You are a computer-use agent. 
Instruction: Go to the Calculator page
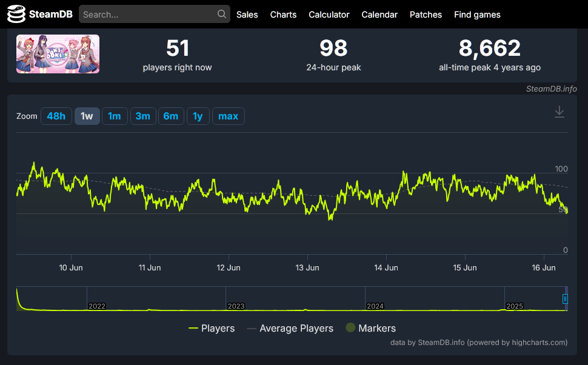329,15
